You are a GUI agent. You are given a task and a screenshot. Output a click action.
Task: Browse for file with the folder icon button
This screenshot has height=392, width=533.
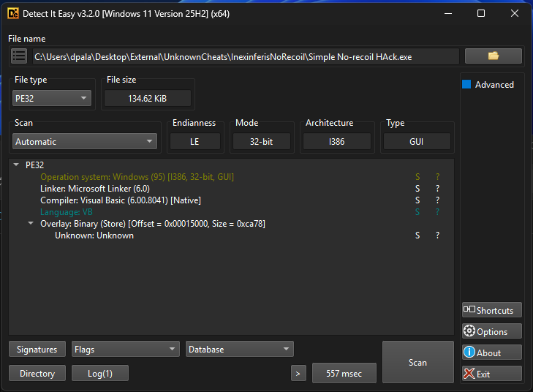click(494, 56)
